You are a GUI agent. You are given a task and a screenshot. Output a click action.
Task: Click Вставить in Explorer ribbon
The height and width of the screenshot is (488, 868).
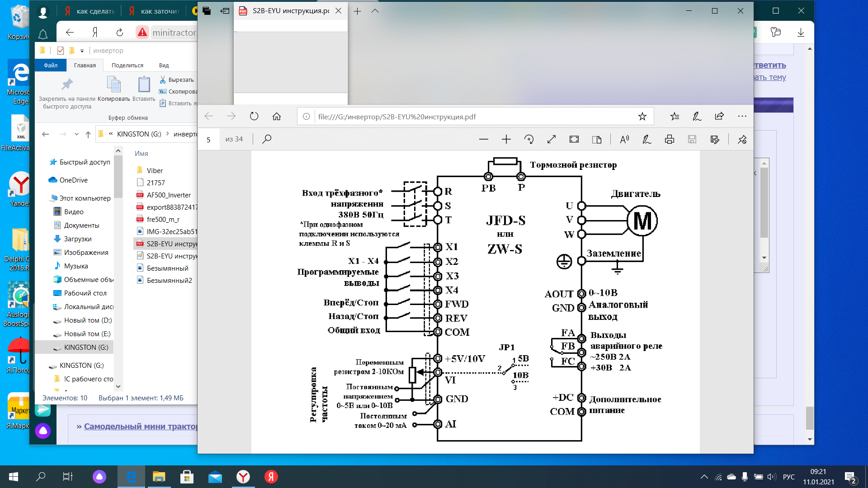point(144,89)
